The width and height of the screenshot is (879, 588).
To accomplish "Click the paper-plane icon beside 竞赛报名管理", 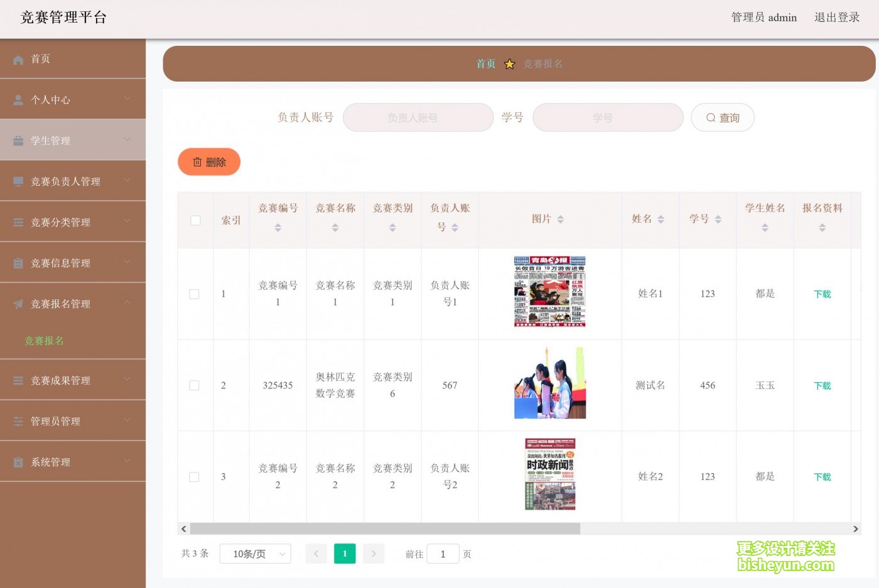I will tap(18, 304).
